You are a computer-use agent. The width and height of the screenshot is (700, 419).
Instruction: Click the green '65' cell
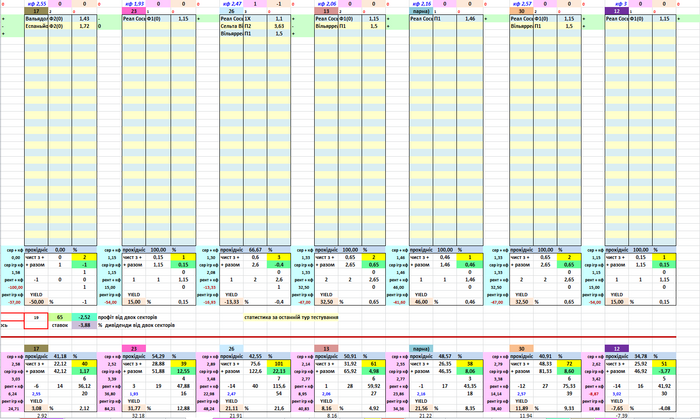coord(60,317)
